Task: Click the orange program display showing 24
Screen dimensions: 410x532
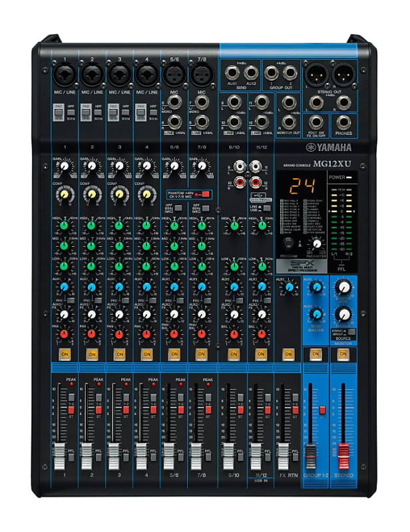Action: tap(302, 186)
